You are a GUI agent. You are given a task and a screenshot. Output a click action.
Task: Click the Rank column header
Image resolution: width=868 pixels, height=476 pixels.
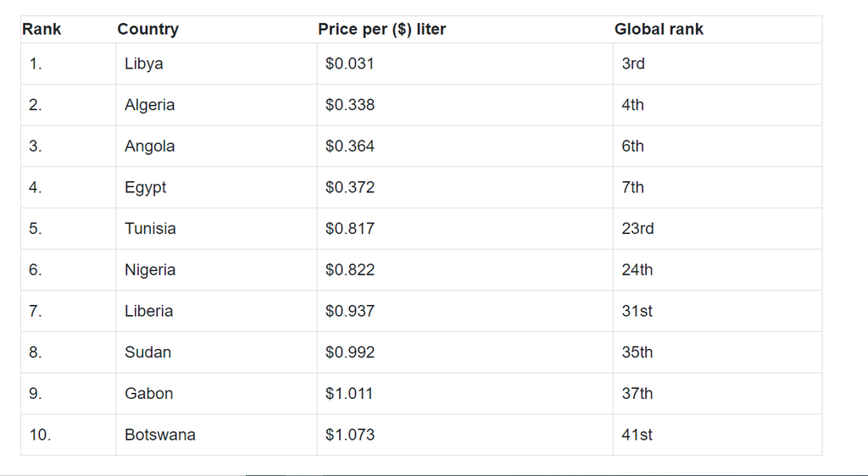click(42, 30)
